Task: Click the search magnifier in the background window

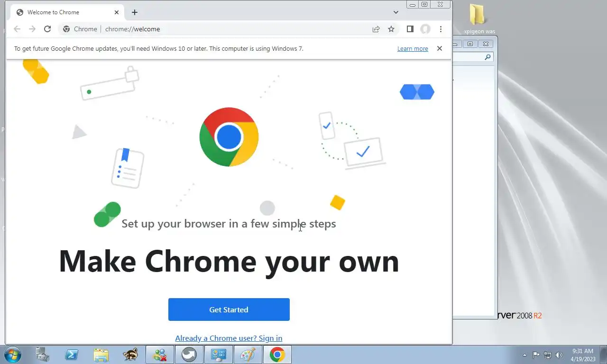Action: coord(487,57)
